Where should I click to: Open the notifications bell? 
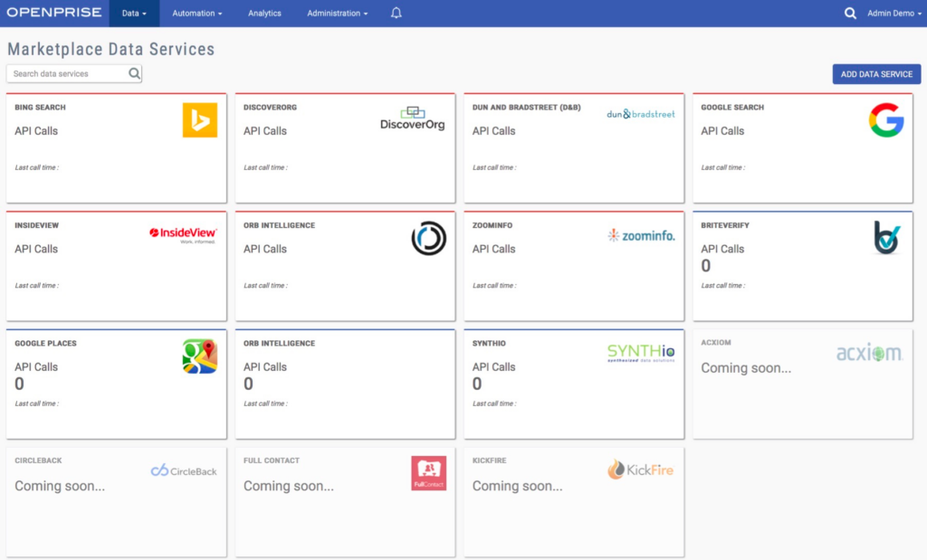pyautogui.click(x=396, y=13)
